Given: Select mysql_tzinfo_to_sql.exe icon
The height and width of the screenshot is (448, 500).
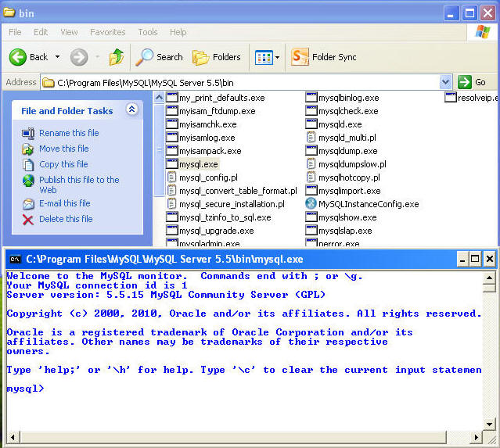Looking at the screenshot, I should 172,217.
